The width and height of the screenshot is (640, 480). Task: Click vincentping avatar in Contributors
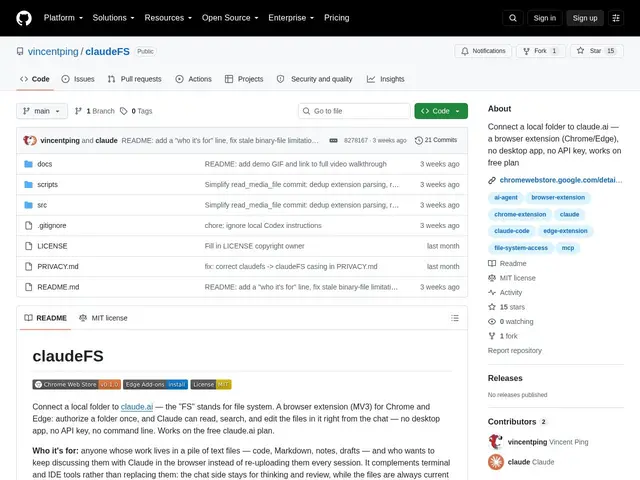click(496, 442)
